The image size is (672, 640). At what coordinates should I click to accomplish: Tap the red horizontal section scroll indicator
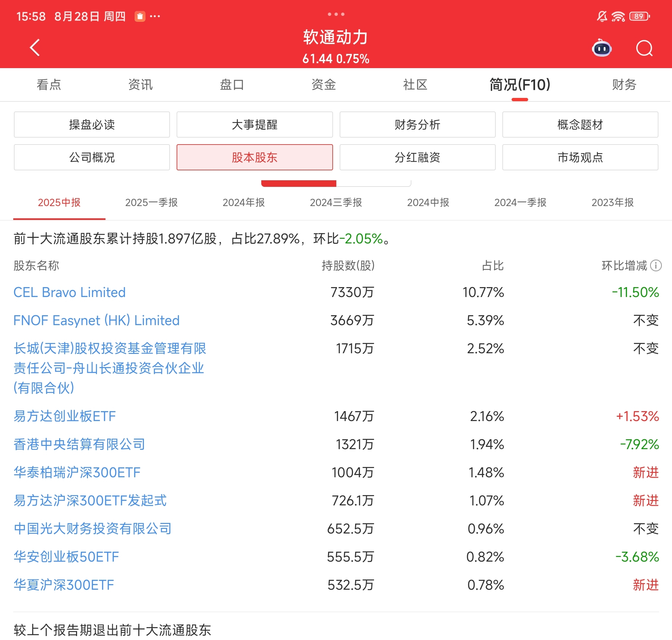tap(299, 184)
